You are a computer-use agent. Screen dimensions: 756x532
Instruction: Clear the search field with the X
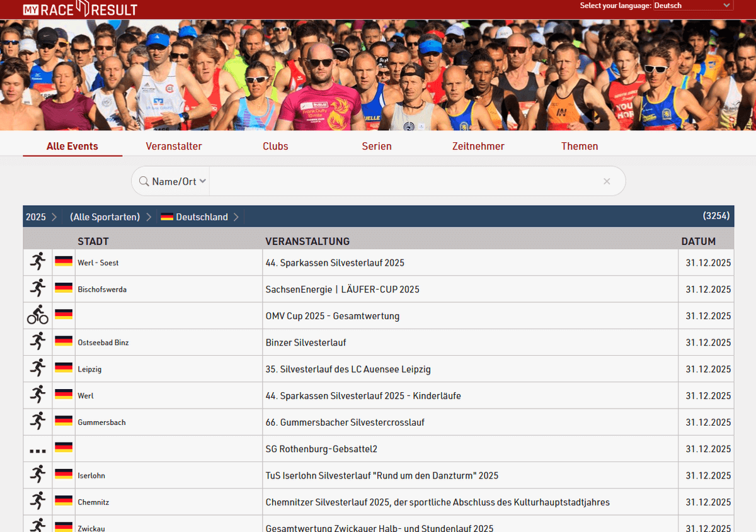[607, 181]
